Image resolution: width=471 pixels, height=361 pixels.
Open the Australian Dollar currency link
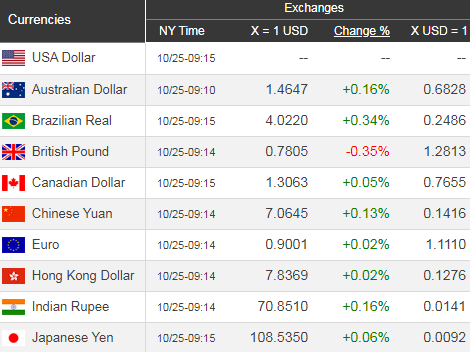(79, 89)
